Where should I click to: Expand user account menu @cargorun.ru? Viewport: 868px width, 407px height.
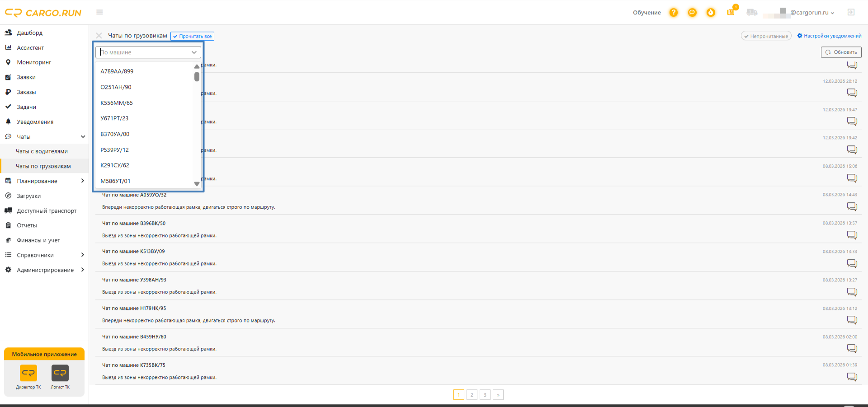[812, 13]
